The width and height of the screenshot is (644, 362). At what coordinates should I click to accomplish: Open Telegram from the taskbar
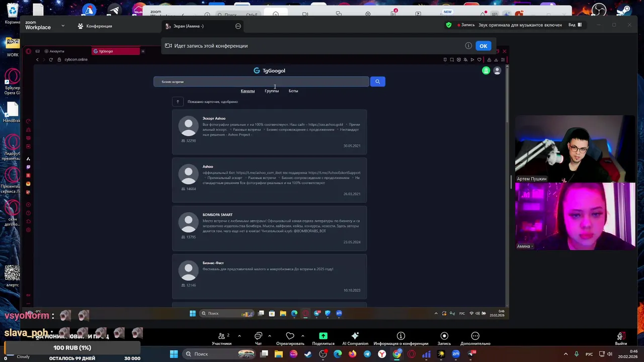(367, 354)
